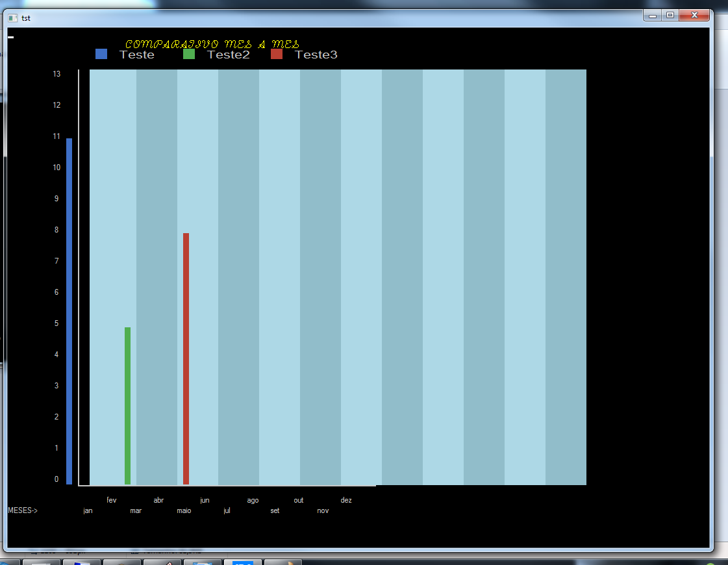The width and height of the screenshot is (728, 565).
Task: Click the MESES-> axis label
Action: click(x=23, y=510)
